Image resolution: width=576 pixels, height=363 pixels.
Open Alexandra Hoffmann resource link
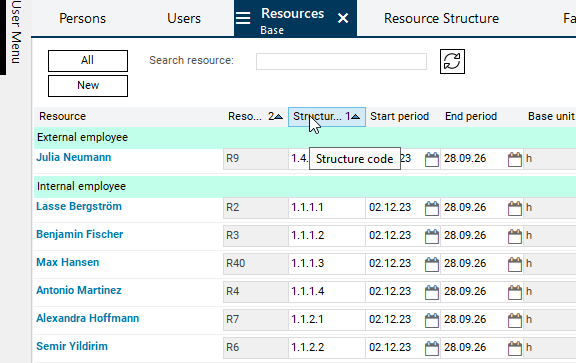pos(87,318)
